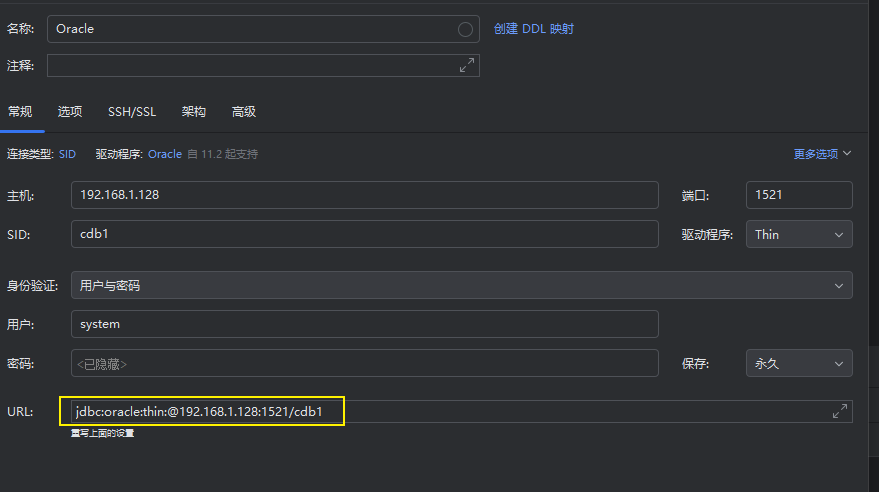Open the Thin driver dropdown
Viewport: 879px width, 492px height.
point(799,234)
